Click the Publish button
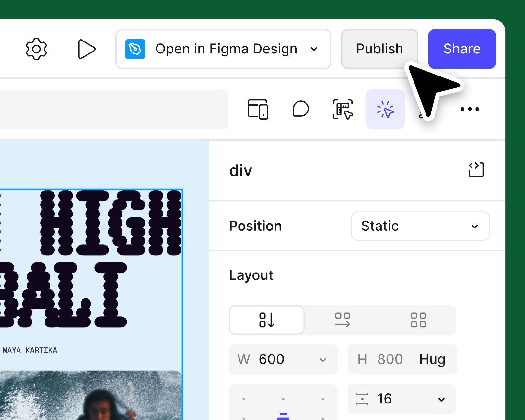Screen dimensions: 525x420 pos(379,49)
